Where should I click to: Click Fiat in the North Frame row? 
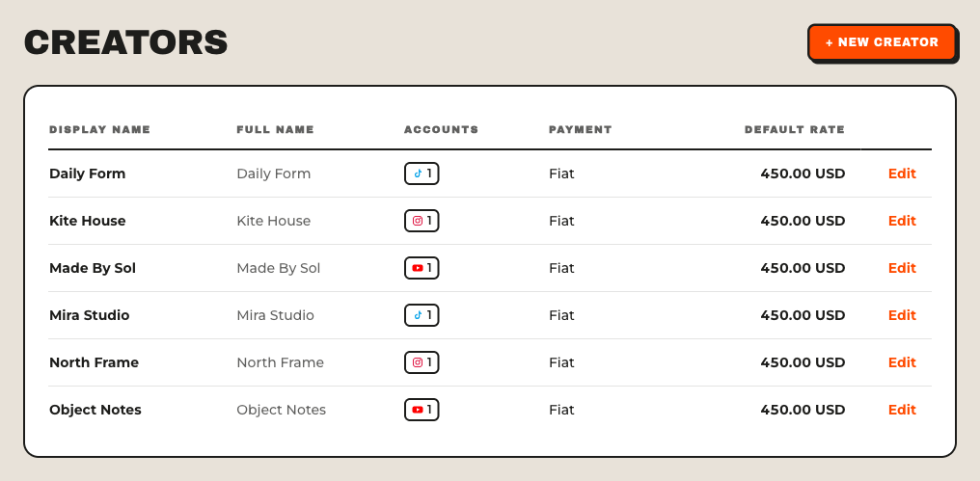click(x=561, y=362)
